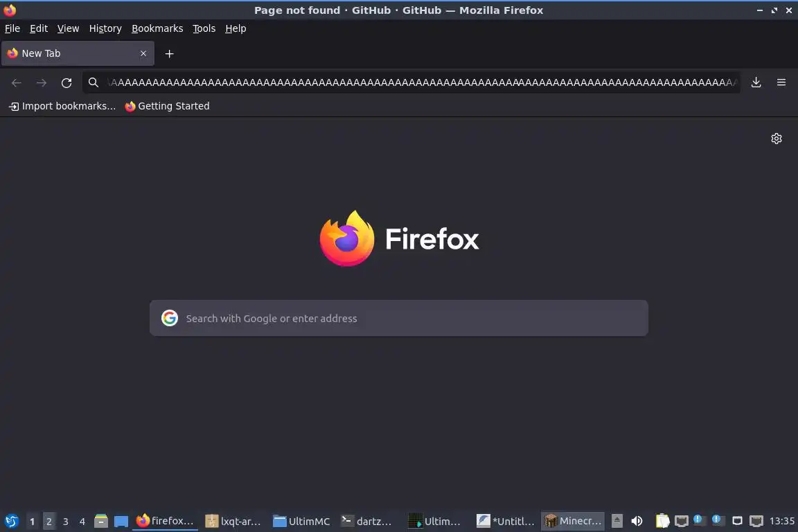Click the show desktop taskbar icon
The image size is (798, 532).
pos(121,522)
